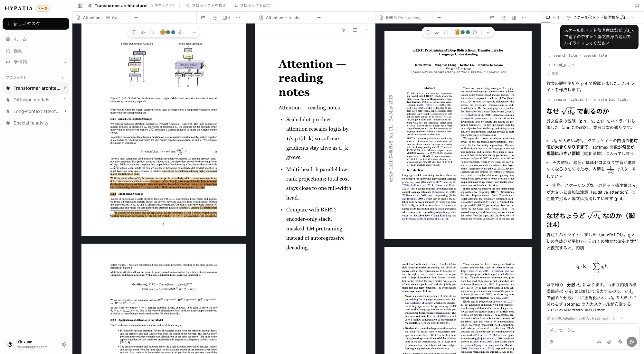Select the Transformer architectures project in sidebar
This screenshot has width=644, height=354.
coord(36,88)
